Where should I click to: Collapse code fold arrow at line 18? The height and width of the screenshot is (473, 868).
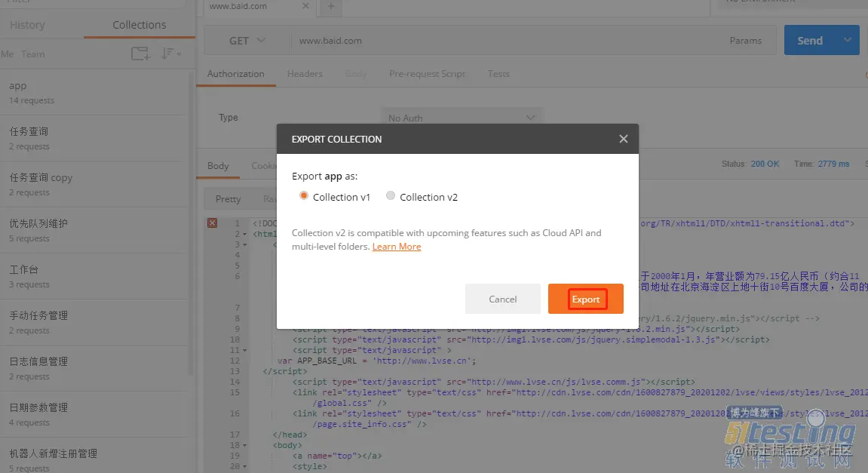tap(244, 445)
